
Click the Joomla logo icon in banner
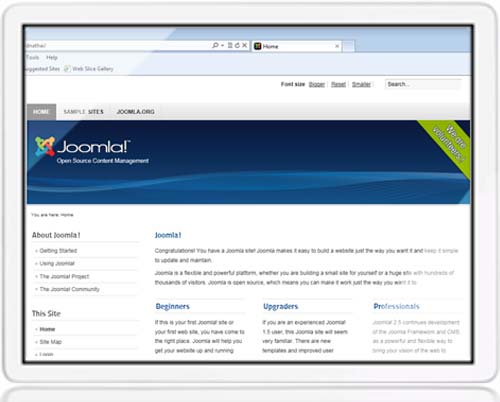[45, 146]
